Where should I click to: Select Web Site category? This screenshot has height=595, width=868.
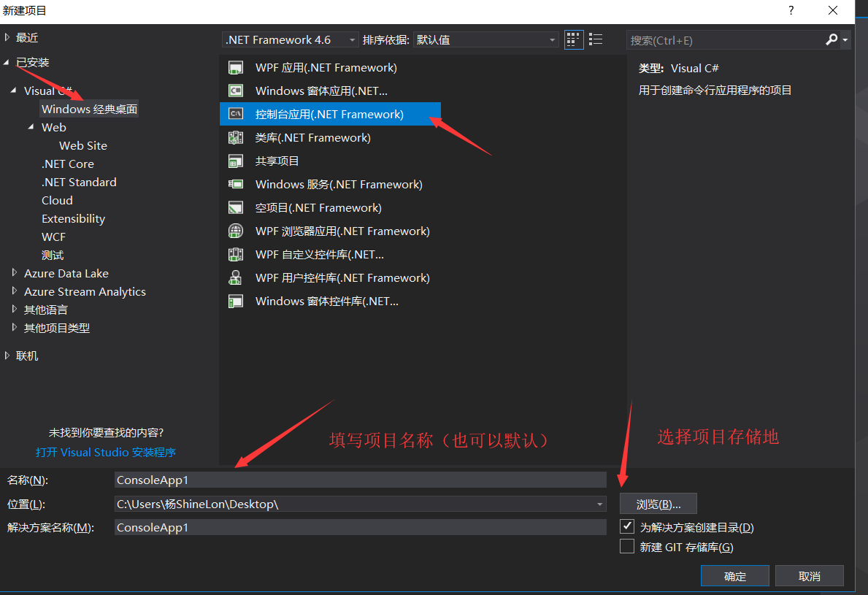coord(83,145)
